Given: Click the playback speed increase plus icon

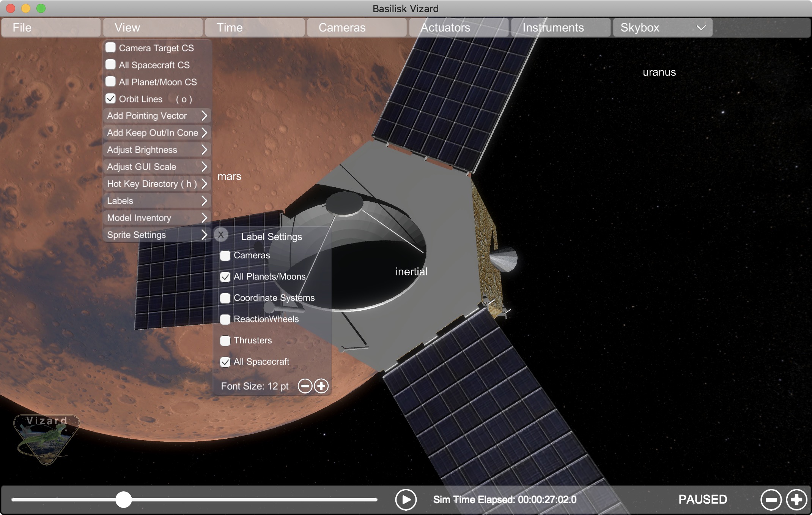Looking at the screenshot, I should [796, 499].
